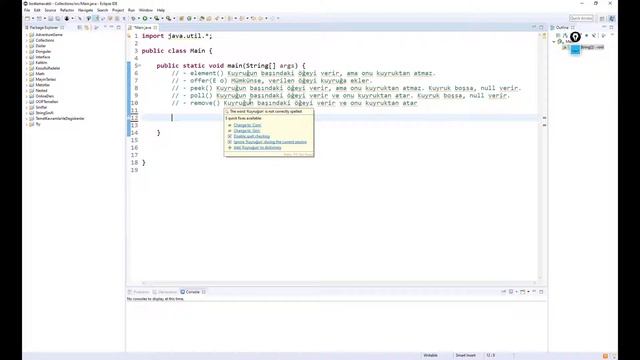
Task: Expand the Collections project
Action: pos(27,40)
